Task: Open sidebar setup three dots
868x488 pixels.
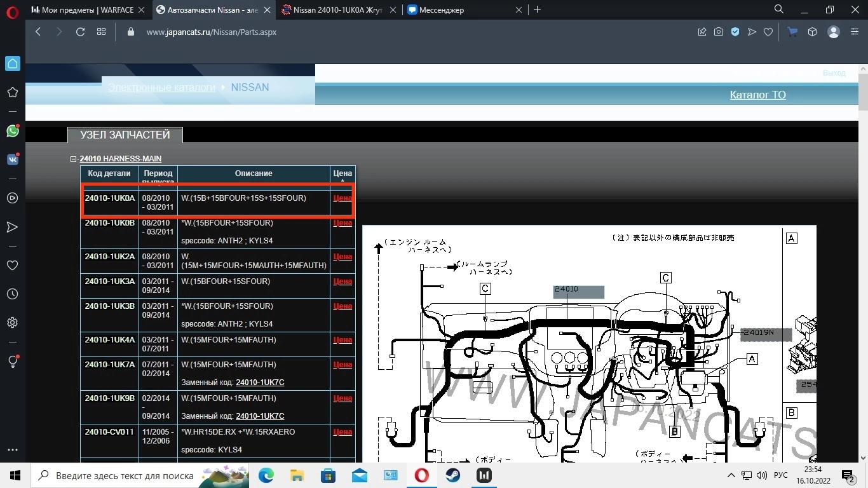Action: (12, 451)
